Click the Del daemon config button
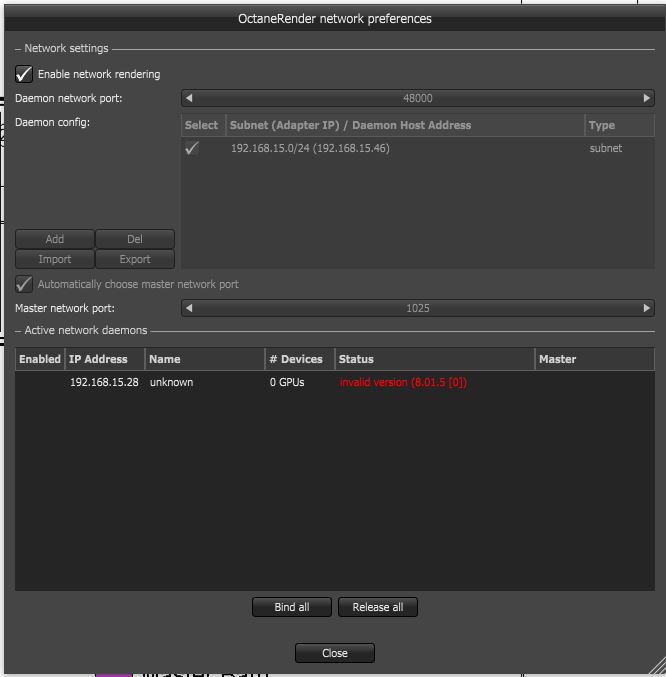This screenshot has width=666, height=677. click(135, 239)
